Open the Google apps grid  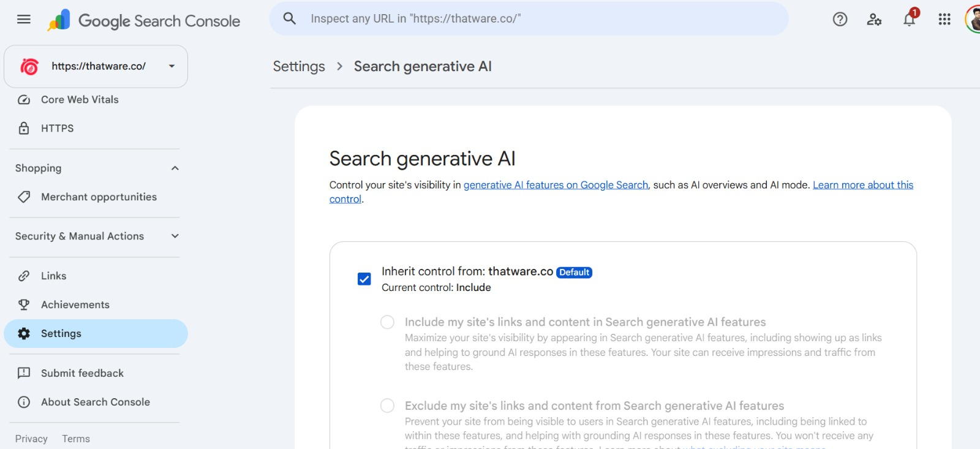[x=944, y=20]
